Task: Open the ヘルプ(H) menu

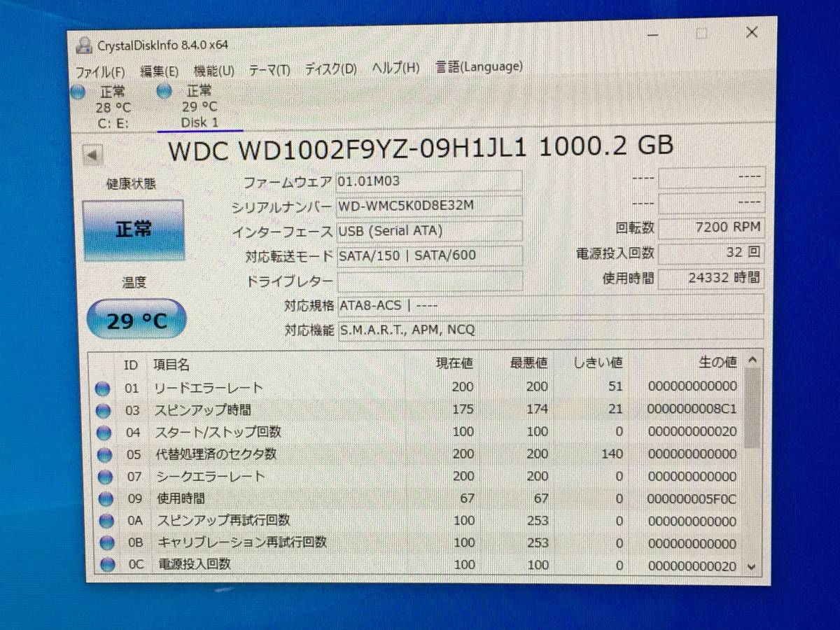Action: tap(395, 67)
